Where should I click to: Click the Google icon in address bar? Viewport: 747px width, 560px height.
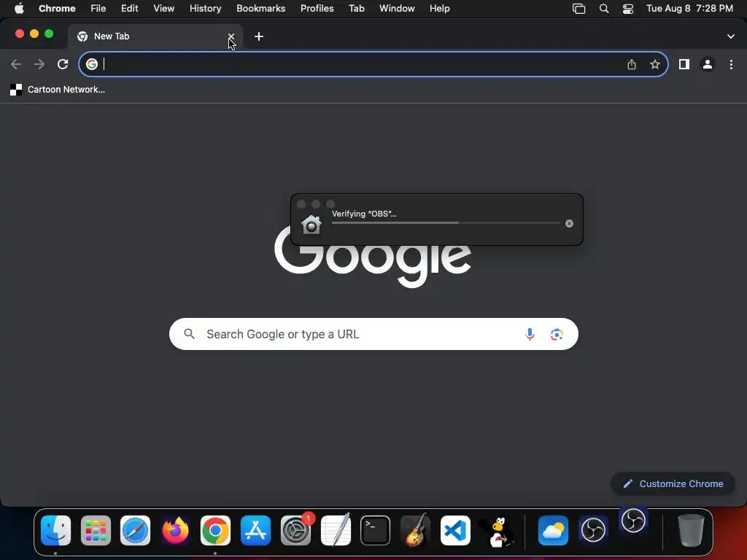[92, 64]
